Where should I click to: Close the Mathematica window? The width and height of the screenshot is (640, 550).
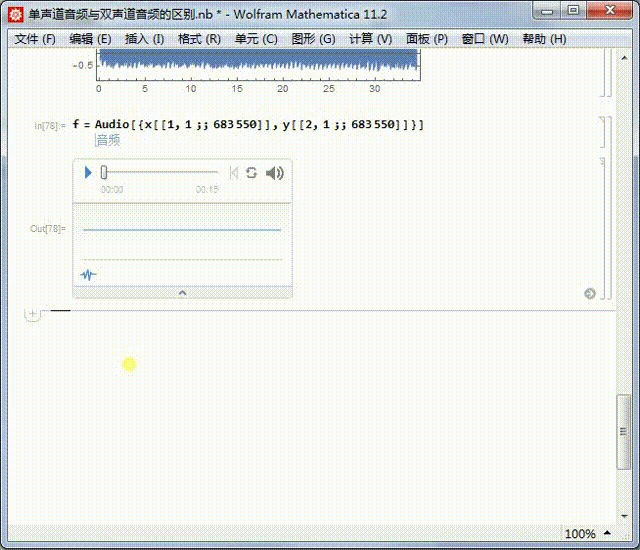(x=610, y=11)
